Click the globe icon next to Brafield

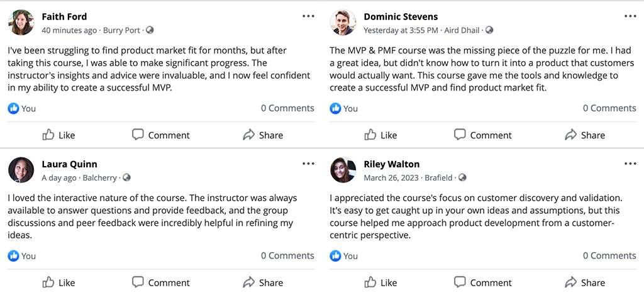[462, 178]
